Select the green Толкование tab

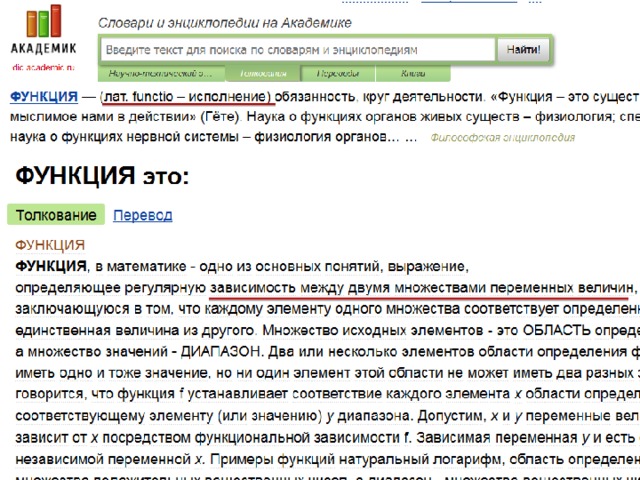point(56,215)
